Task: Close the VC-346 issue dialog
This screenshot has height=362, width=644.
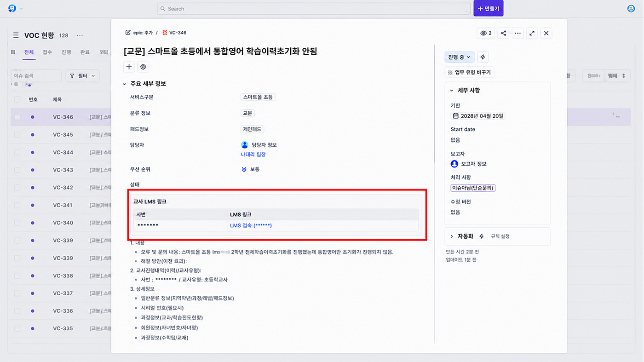Action: click(x=546, y=33)
